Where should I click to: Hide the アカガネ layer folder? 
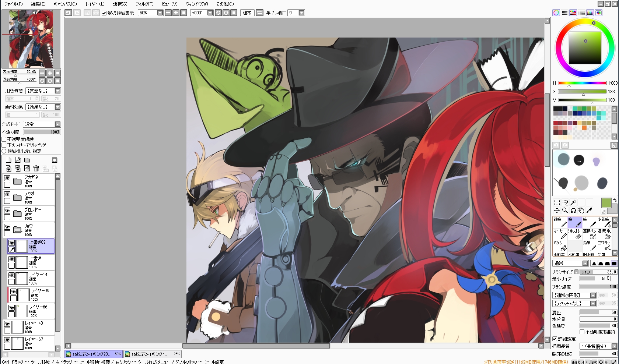[7, 178]
